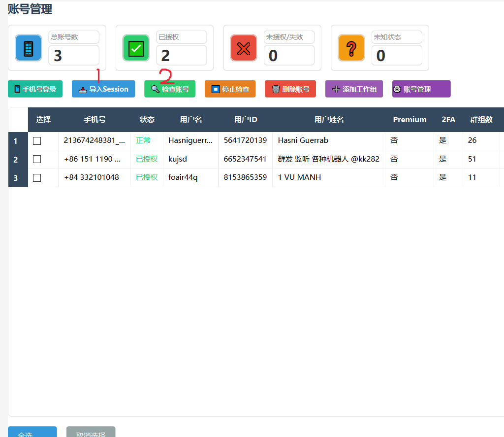
Task: Click the red 删除账号 delete button
Action: 290,89
